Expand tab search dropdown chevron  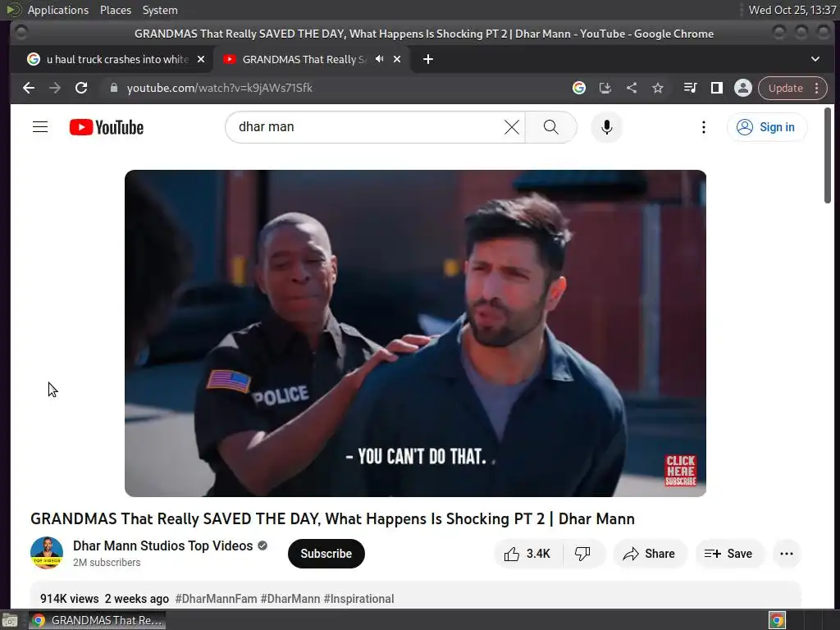click(815, 59)
